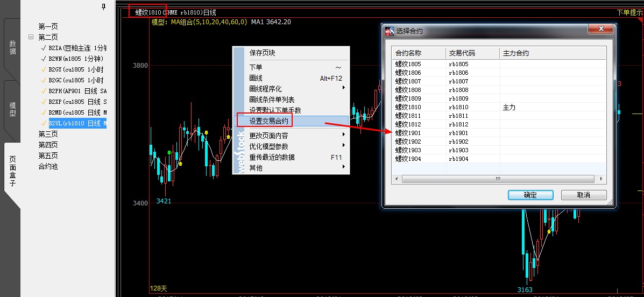The height and width of the screenshot is (297, 644).
Task: Open the 第一页 page in the tree
Action: click(48, 27)
